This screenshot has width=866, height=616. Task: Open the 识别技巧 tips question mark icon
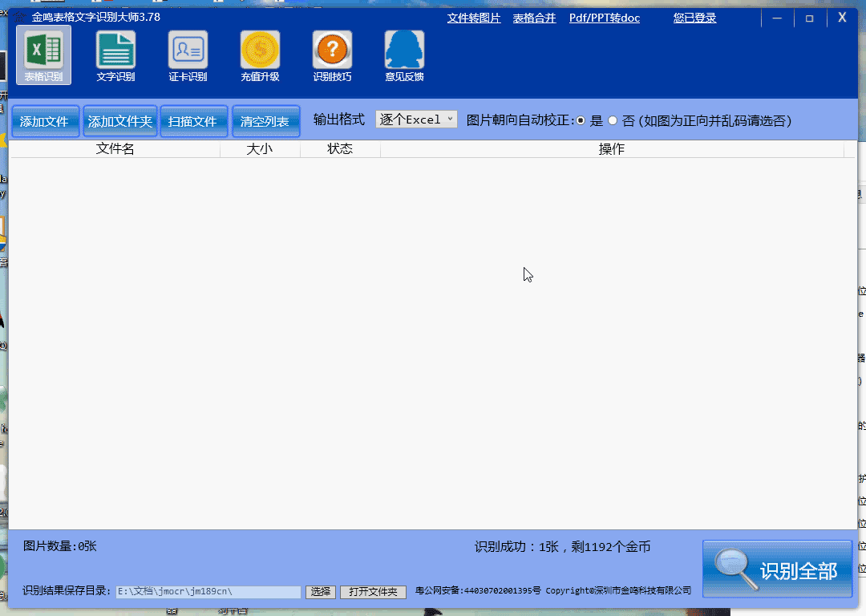[332, 56]
